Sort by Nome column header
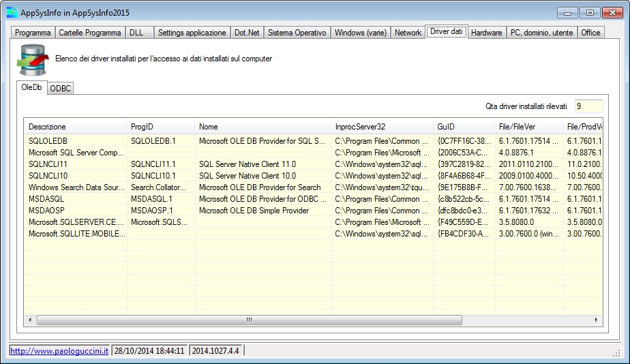The height and width of the screenshot is (364, 630). tap(262, 127)
